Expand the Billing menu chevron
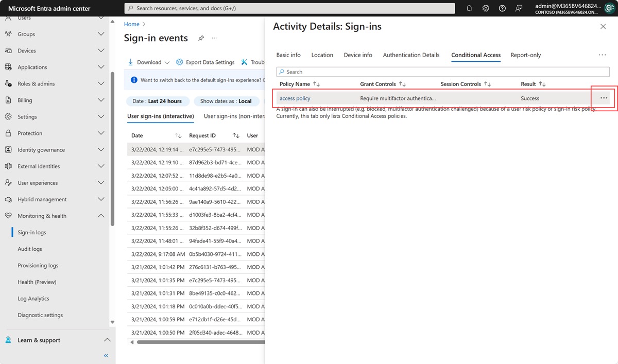This screenshot has width=618, height=364. [101, 100]
